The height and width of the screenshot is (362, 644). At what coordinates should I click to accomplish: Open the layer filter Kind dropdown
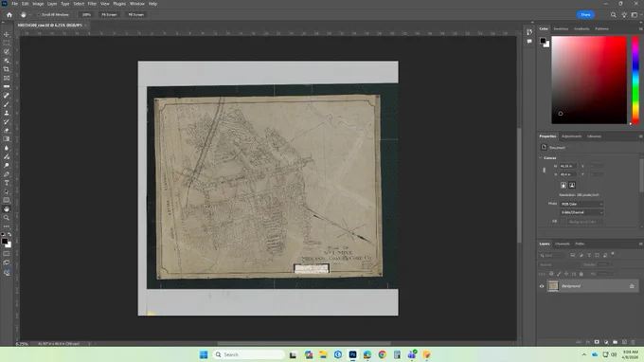(553, 255)
